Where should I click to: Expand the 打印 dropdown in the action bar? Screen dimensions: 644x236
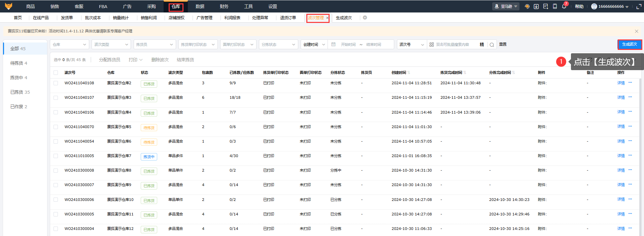135,60
